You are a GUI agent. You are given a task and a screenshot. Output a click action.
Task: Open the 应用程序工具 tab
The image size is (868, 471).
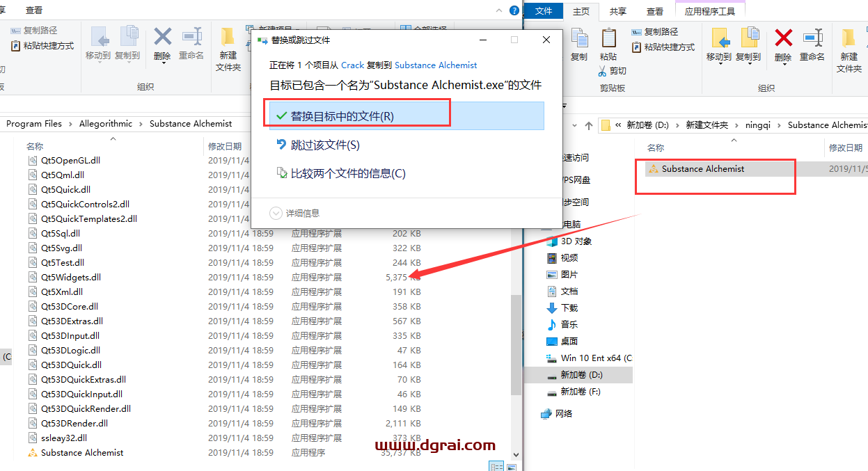(x=710, y=10)
